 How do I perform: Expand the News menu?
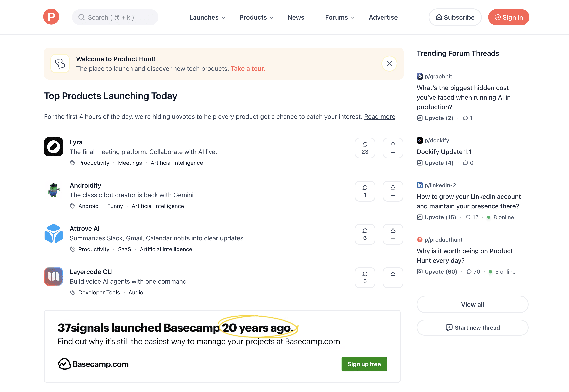[299, 17]
